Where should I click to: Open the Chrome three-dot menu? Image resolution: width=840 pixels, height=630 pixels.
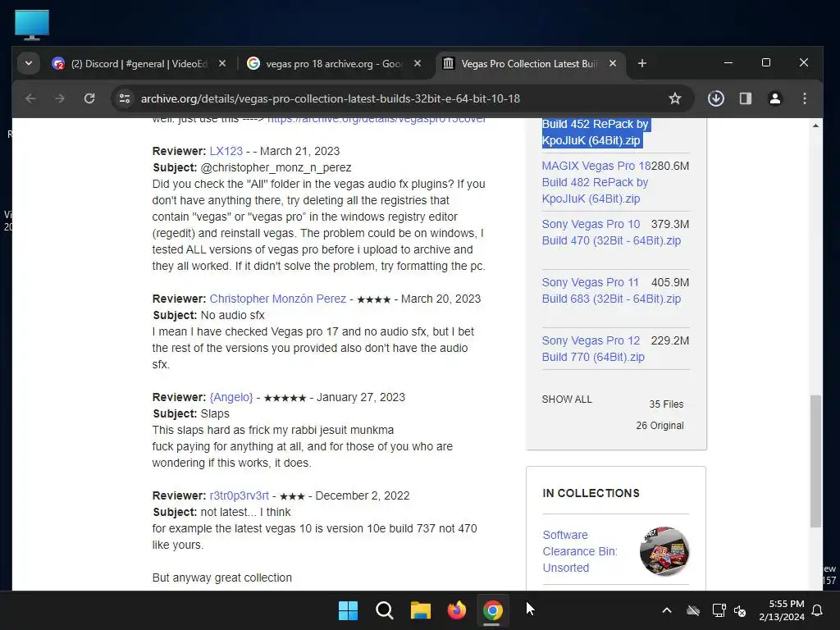[805, 98]
